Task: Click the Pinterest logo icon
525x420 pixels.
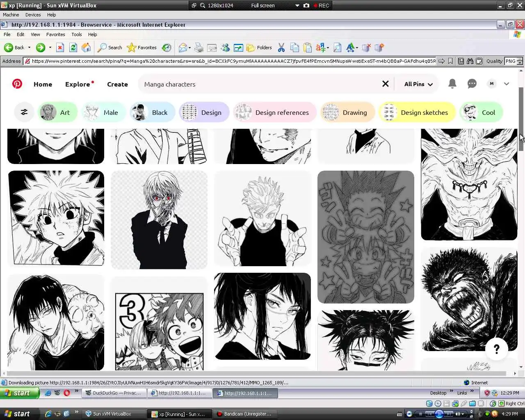Action: click(x=17, y=84)
